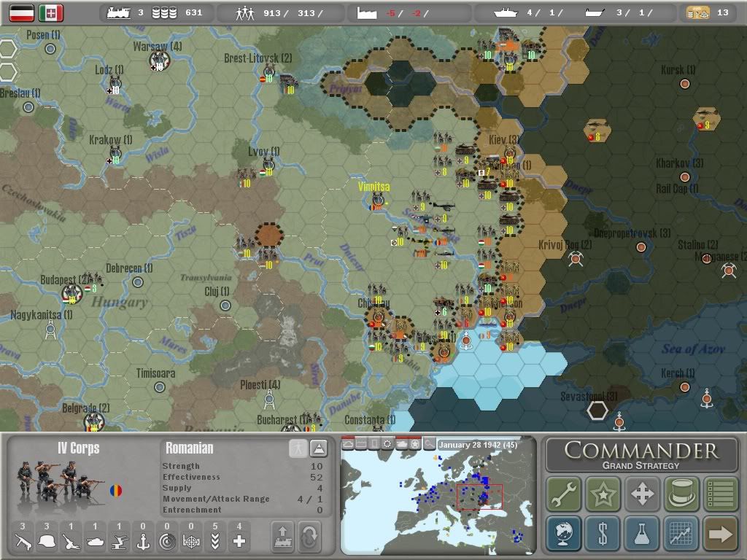747x560 pixels.
Task: Click the transport ship icon in the top bar
Action: tap(595, 13)
